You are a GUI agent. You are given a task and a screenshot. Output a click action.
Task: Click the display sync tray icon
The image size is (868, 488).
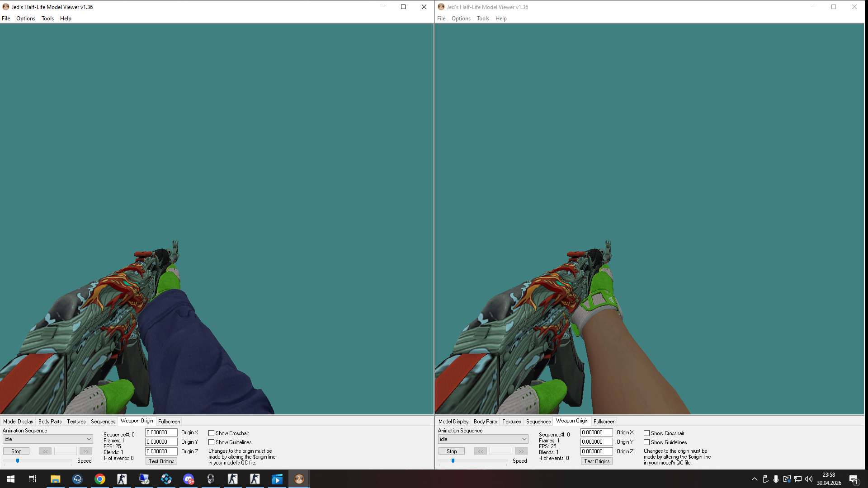click(x=787, y=479)
